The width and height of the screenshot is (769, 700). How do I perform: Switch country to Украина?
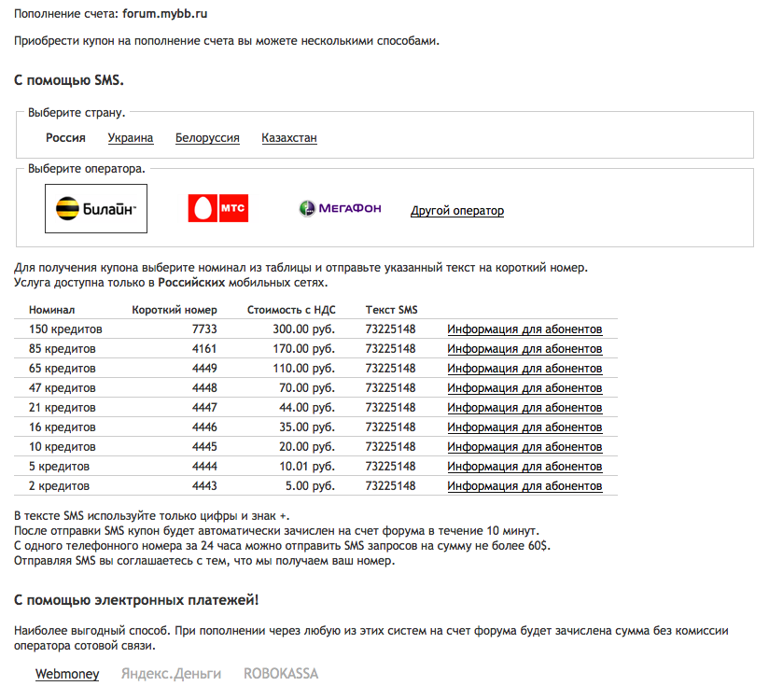pos(131,138)
